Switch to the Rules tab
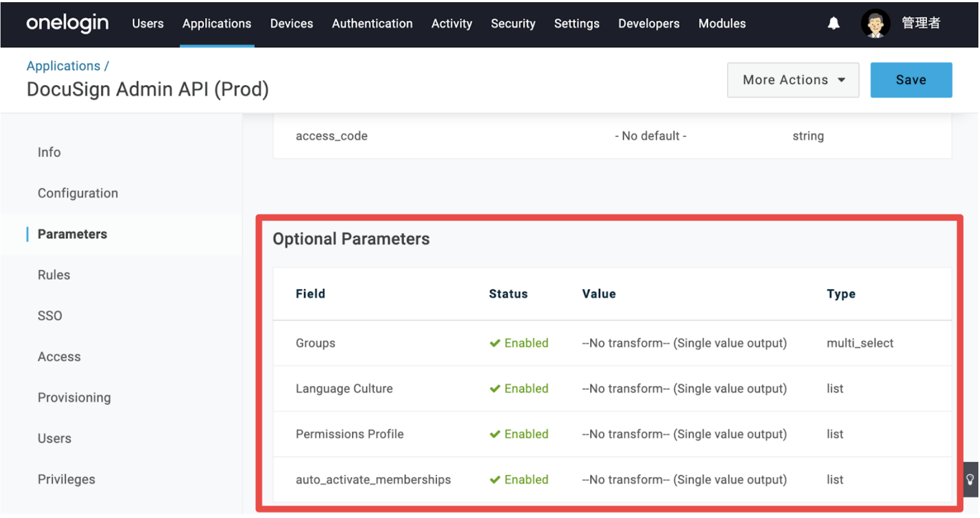The image size is (980, 518). click(54, 275)
